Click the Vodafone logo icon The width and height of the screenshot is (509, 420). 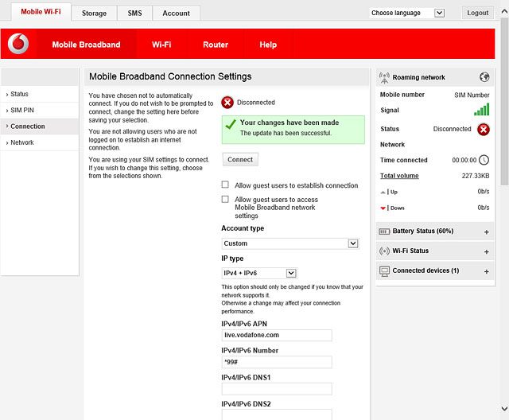[x=18, y=44]
